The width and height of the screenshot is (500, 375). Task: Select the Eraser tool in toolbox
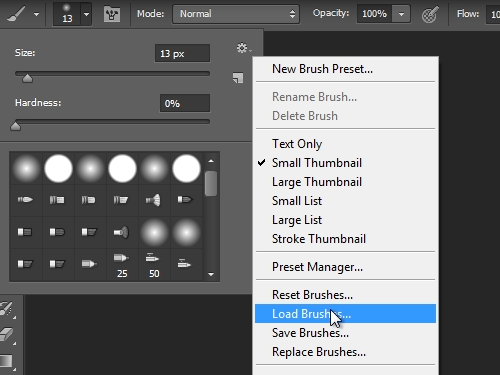(7, 334)
